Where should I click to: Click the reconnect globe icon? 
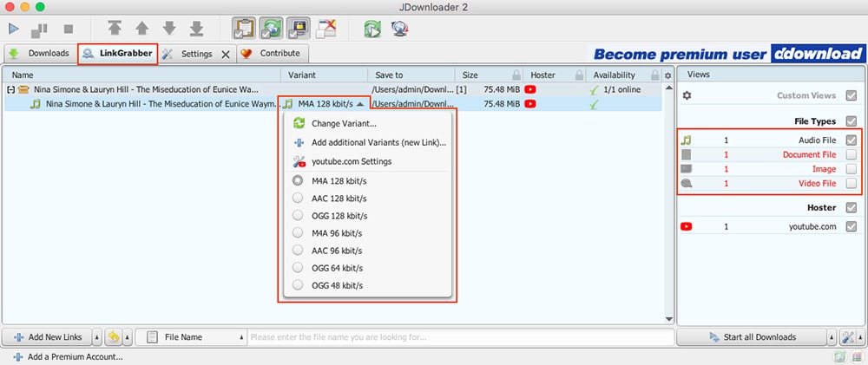(399, 29)
